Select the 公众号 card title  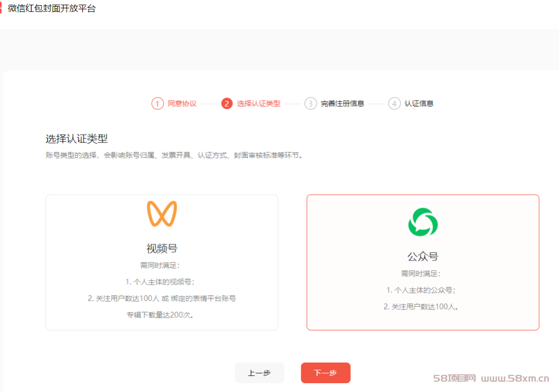[x=423, y=256]
